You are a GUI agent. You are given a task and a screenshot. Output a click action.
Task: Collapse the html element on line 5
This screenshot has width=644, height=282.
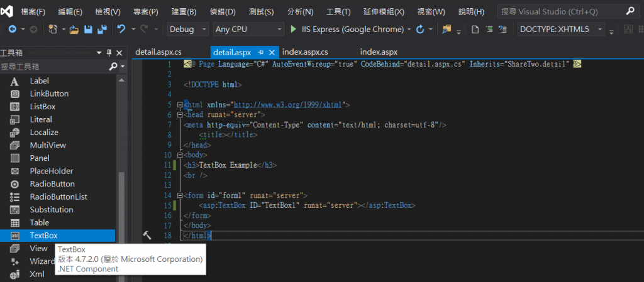[179, 105]
